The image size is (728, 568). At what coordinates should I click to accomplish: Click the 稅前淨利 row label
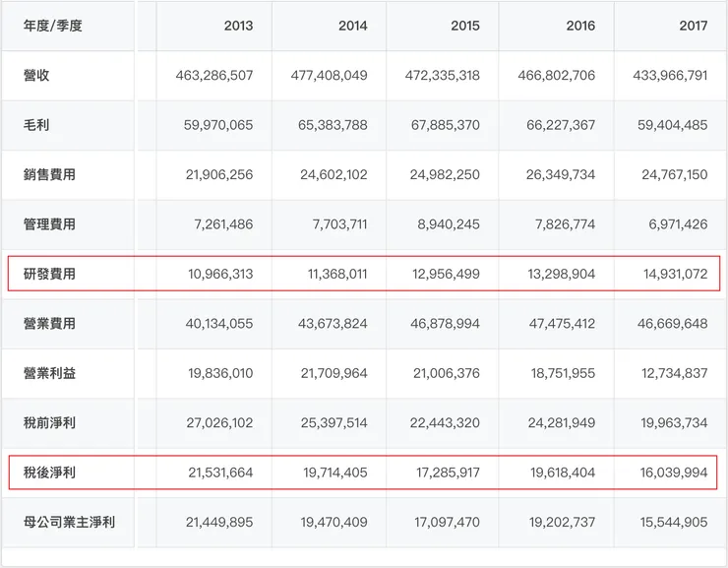(49, 423)
